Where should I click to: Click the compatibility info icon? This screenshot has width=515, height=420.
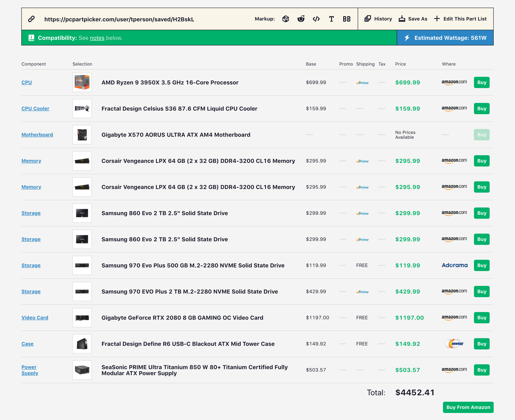coord(31,38)
